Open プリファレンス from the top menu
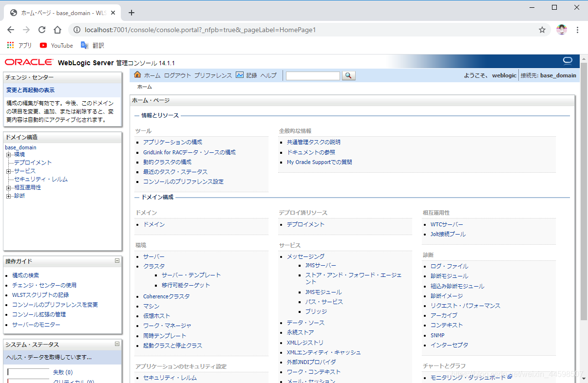588x383 pixels. point(213,75)
